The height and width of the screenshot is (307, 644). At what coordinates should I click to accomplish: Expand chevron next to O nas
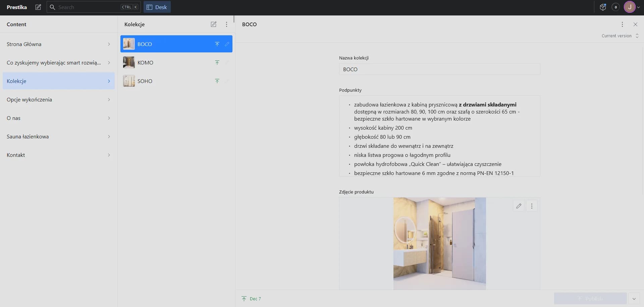[x=109, y=118]
